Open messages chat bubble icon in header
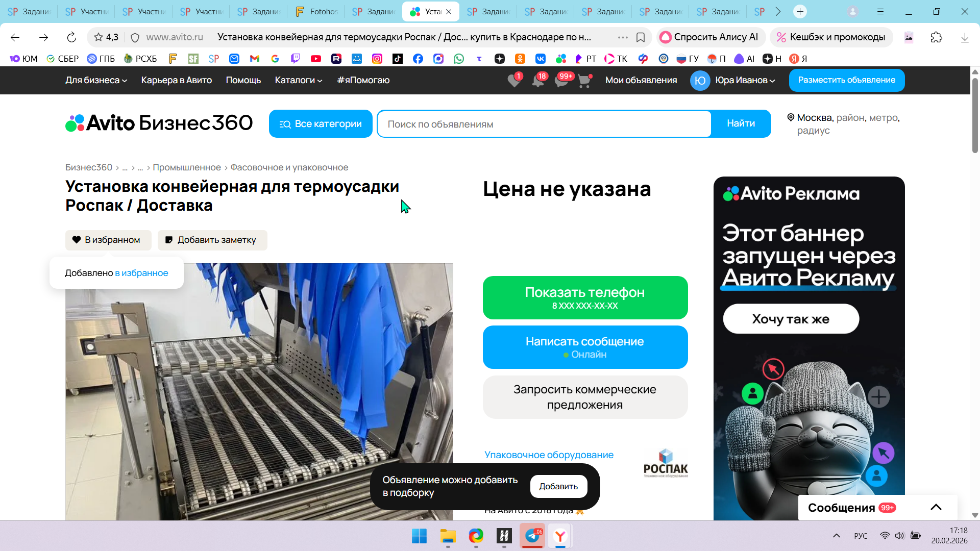This screenshot has height=551, width=980. [x=561, y=81]
